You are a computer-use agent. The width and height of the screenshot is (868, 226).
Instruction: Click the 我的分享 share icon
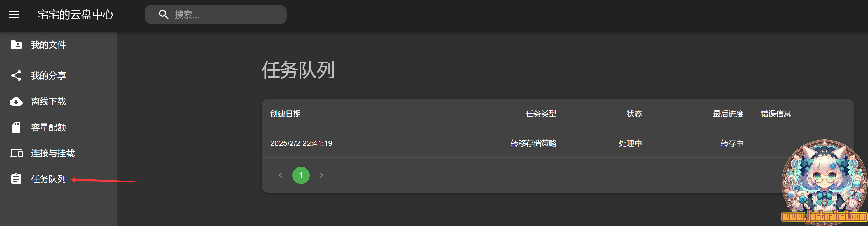16,76
